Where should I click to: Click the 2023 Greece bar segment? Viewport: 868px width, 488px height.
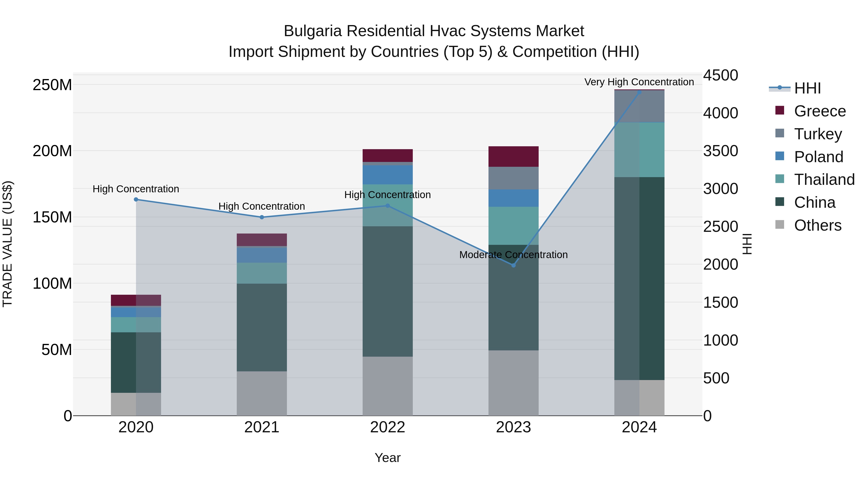click(x=514, y=157)
